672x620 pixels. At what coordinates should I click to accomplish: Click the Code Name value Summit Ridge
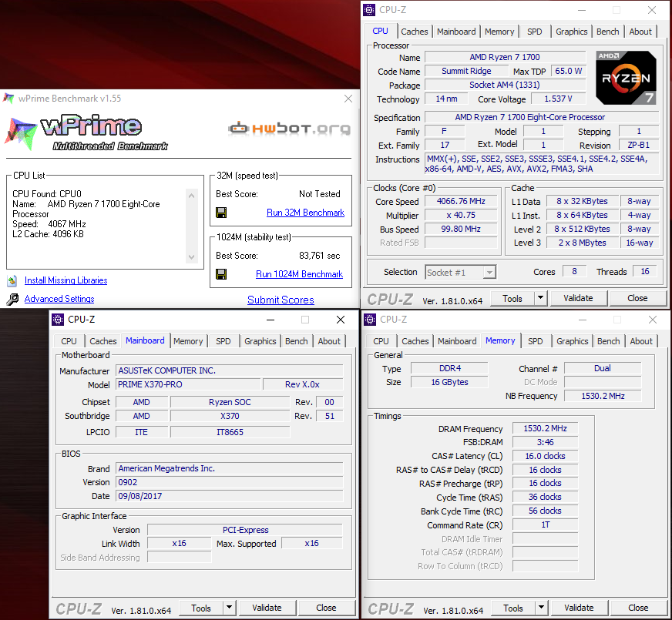466,71
